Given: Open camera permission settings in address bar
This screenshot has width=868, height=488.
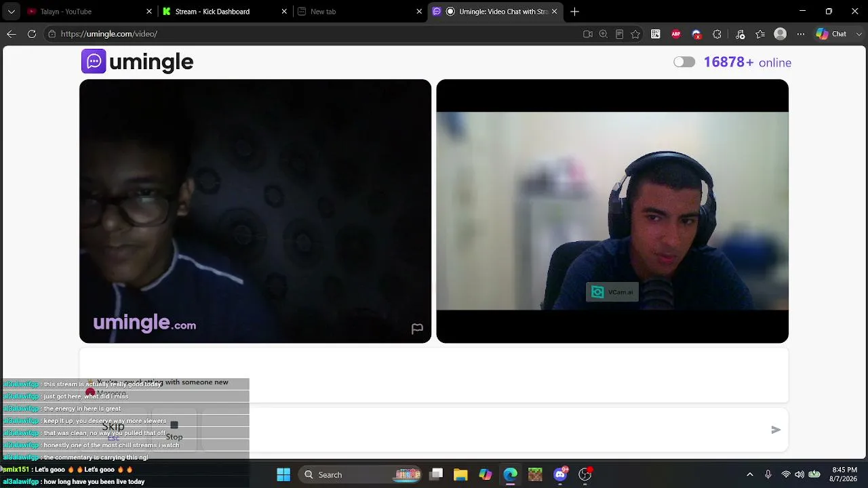Looking at the screenshot, I should [x=587, y=34].
